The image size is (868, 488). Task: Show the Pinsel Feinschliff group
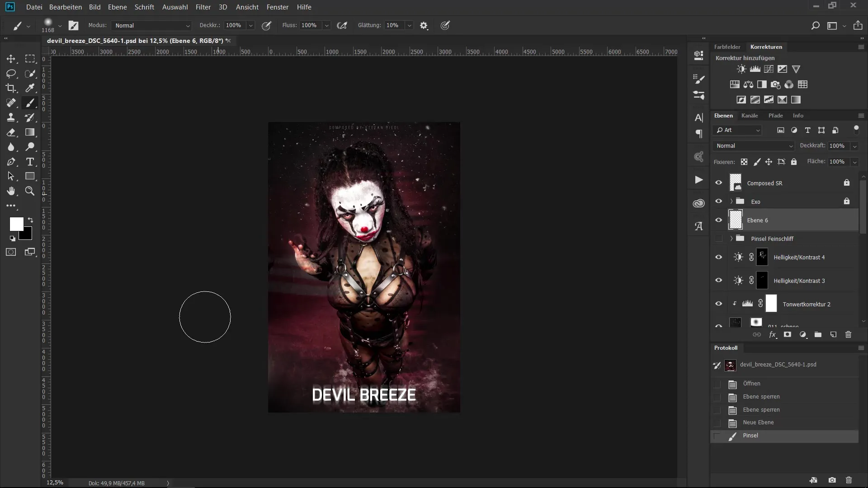click(x=718, y=239)
